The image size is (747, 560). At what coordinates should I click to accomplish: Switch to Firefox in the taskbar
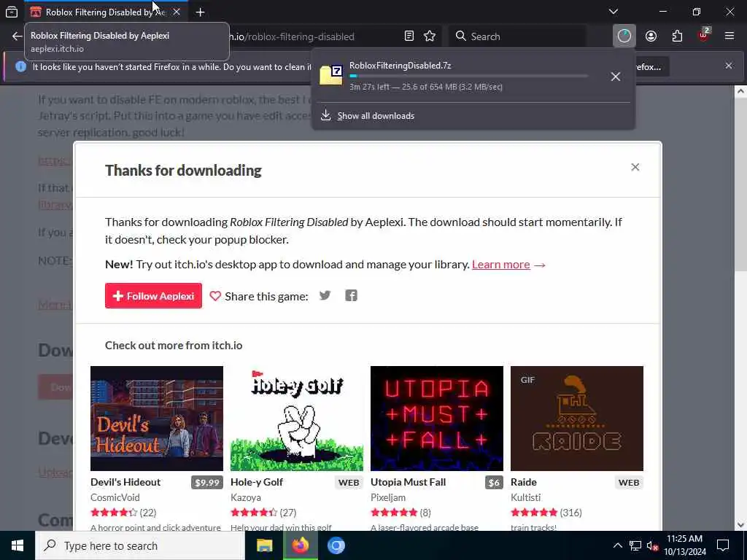[300, 545]
